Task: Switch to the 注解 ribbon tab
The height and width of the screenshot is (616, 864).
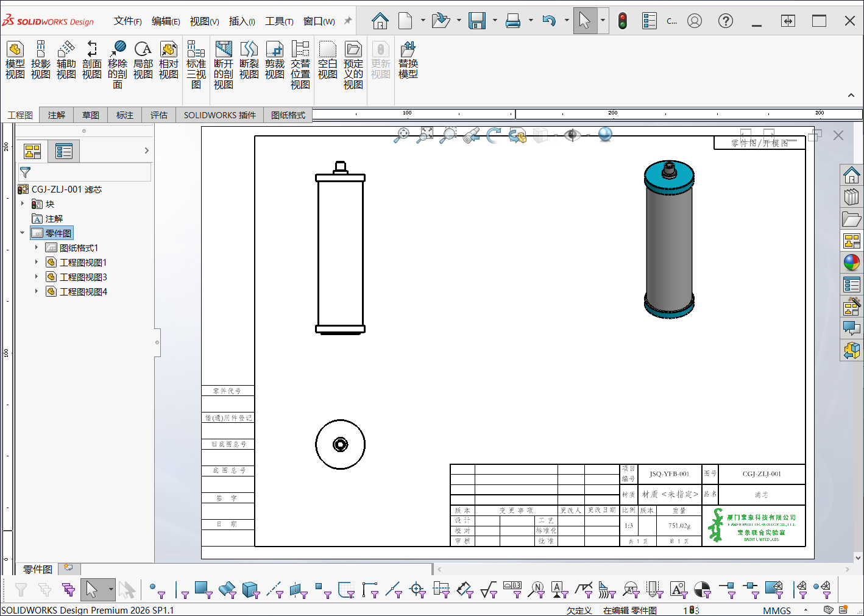Action: click(x=56, y=115)
